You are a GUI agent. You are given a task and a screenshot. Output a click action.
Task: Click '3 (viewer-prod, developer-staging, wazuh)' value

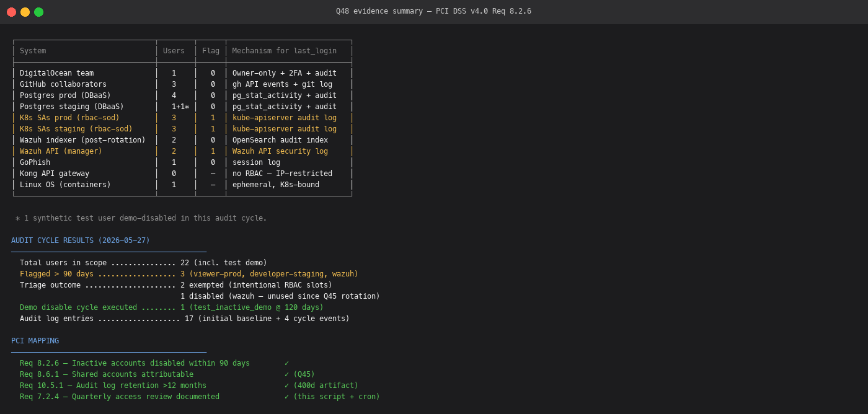coord(269,274)
